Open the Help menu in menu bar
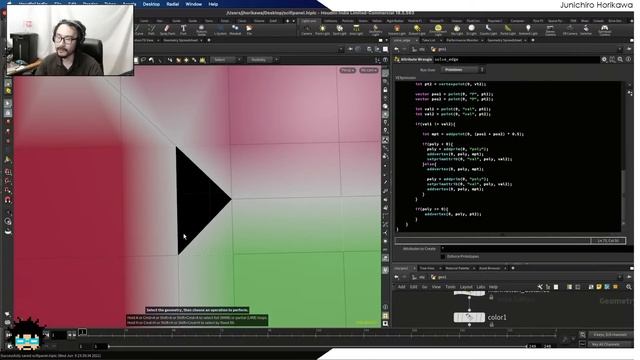The height and width of the screenshot is (360, 640). [213, 4]
